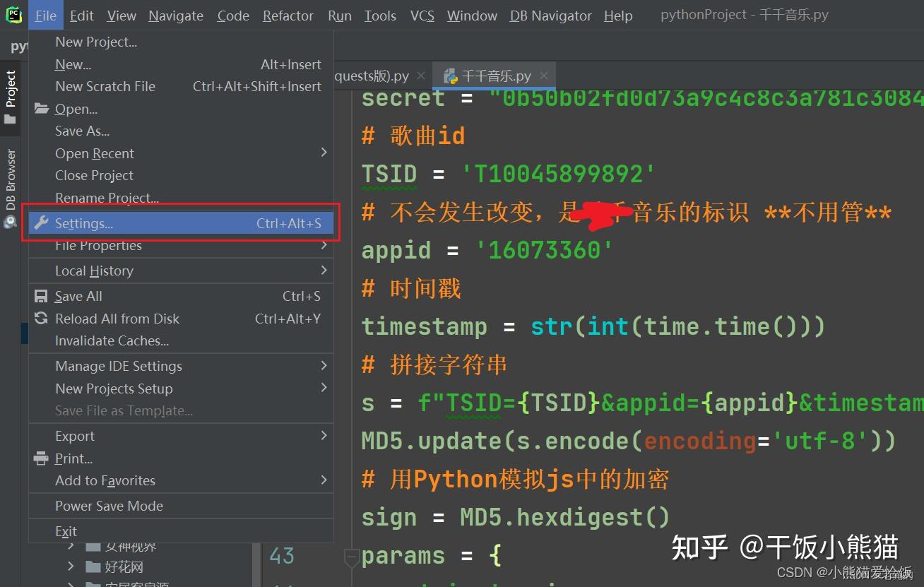Open the Tools menu
The image size is (924, 587).
pyautogui.click(x=380, y=16)
